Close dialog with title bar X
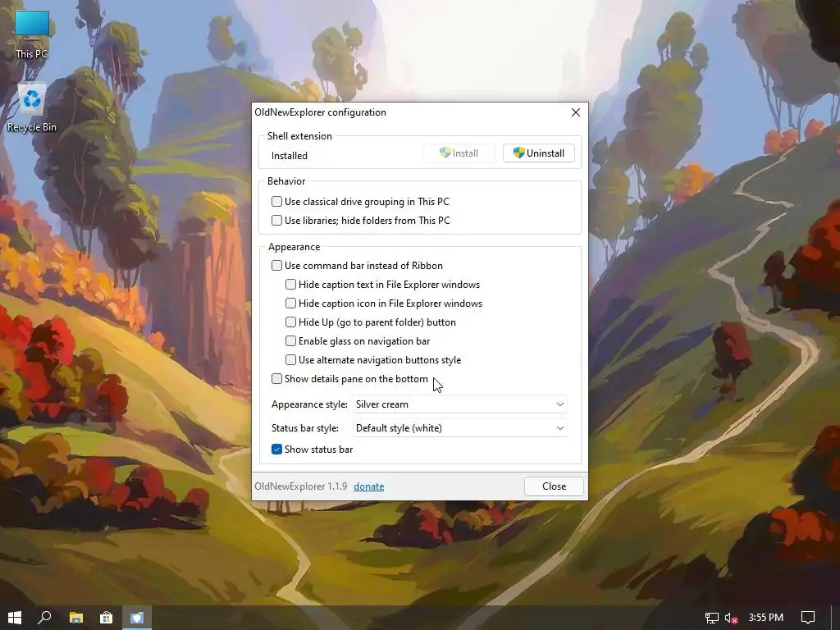Viewport: 840px width, 630px height. coord(575,112)
